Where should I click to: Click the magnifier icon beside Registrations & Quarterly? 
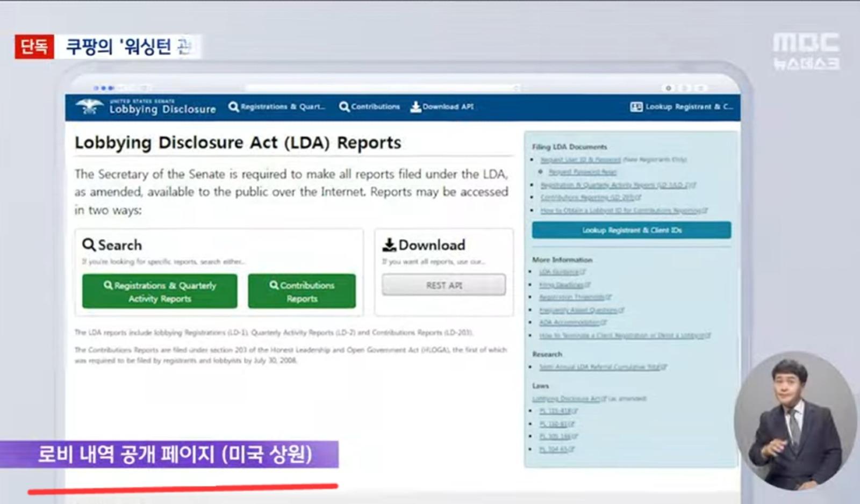(233, 106)
